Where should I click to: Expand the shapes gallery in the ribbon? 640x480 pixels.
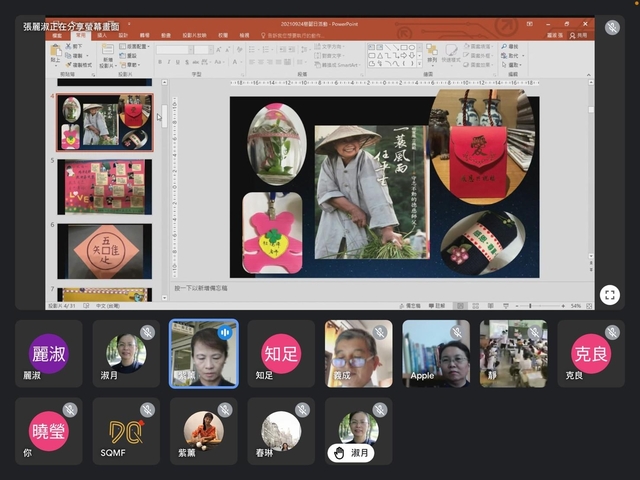418,64
